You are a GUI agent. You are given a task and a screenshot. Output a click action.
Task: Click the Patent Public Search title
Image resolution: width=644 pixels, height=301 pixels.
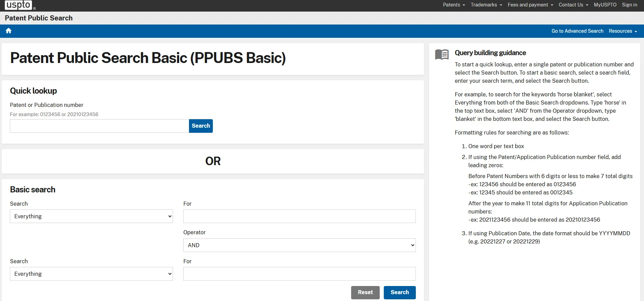[x=38, y=18]
